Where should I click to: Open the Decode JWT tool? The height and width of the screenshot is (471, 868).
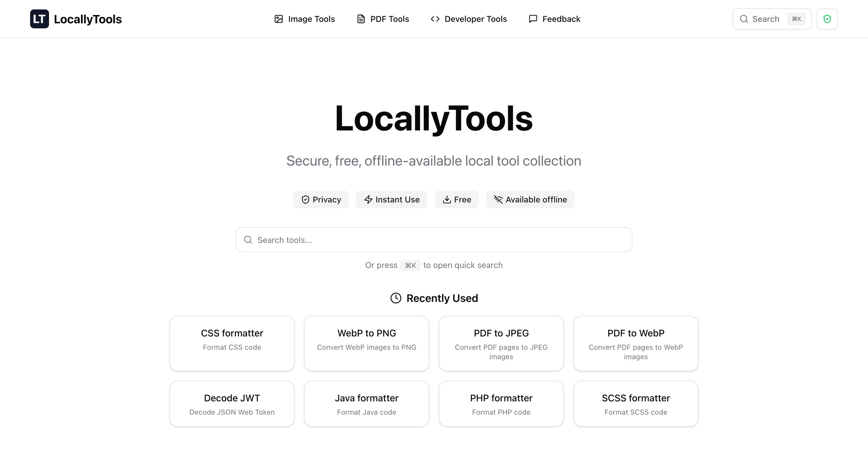(x=232, y=403)
